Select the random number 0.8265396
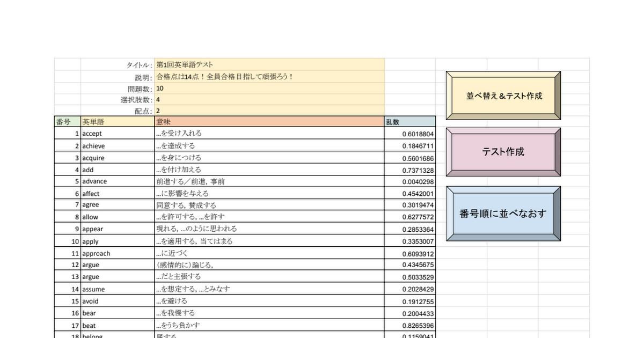Image resolution: width=644 pixels, height=338 pixels. pyautogui.click(x=410, y=325)
